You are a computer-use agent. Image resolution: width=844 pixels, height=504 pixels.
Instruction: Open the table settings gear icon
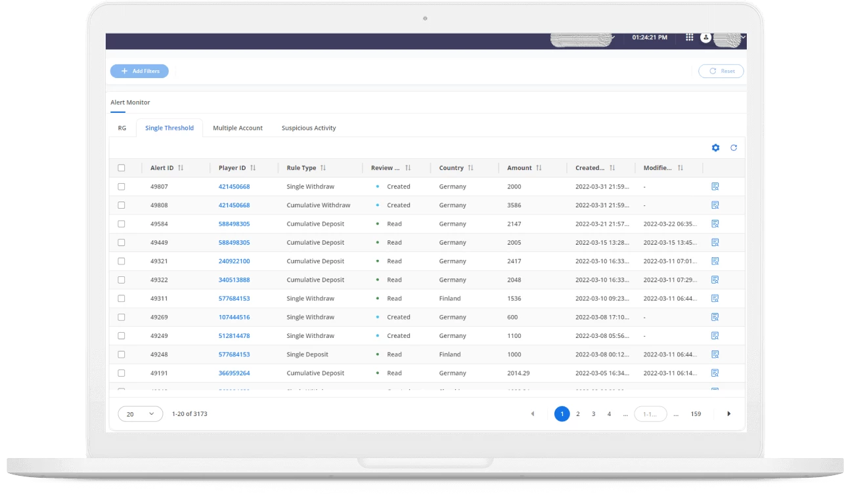716,148
